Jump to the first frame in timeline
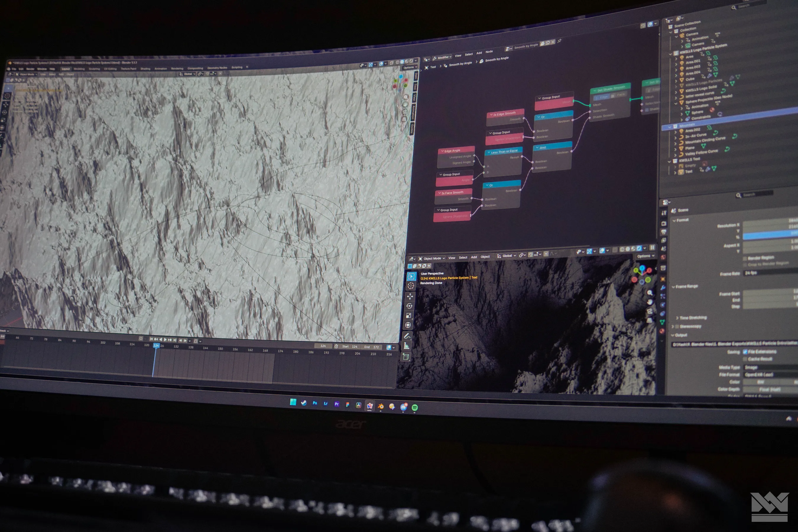 point(151,339)
